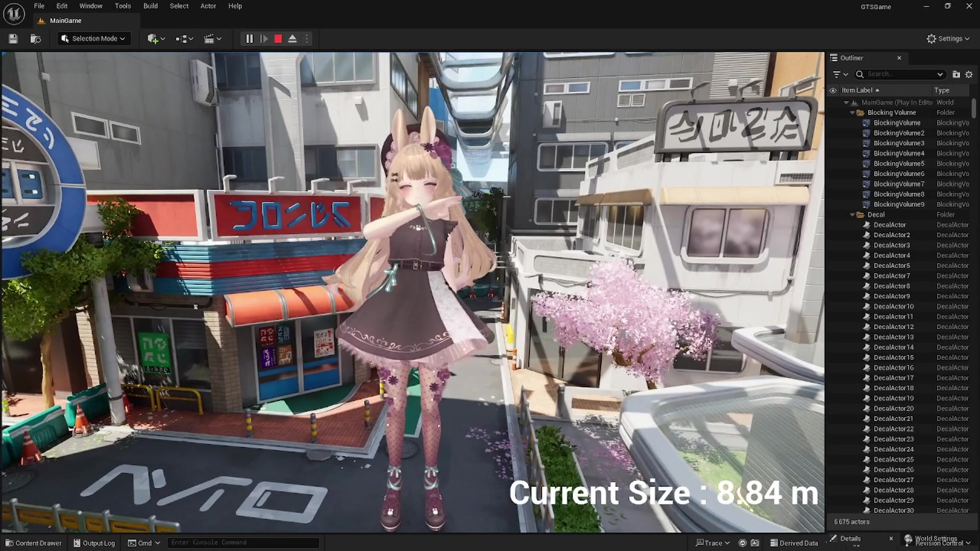Click the DecalActor12 decal icon
Image resolution: width=980 pixels, height=551 pixels.
[866, 327]
